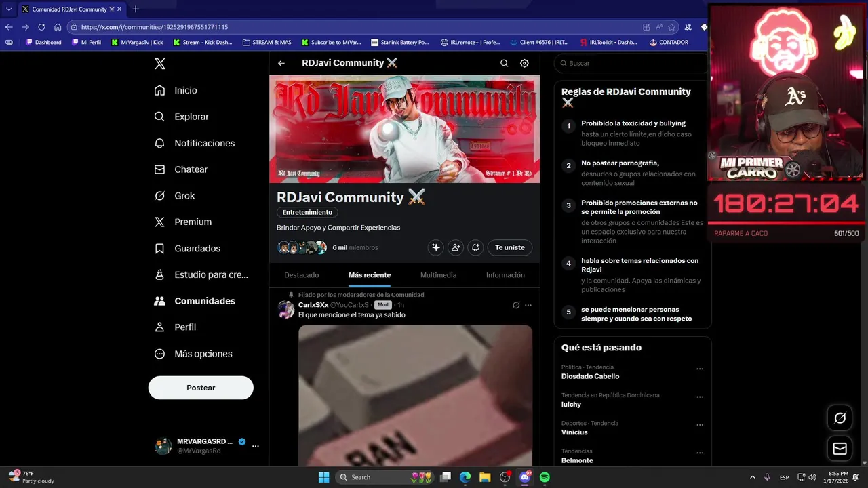Image resolution: width=868 pixels, height=488 pixels.
Task: Click the X logo in the sidebar
Action: click(159, 64)
